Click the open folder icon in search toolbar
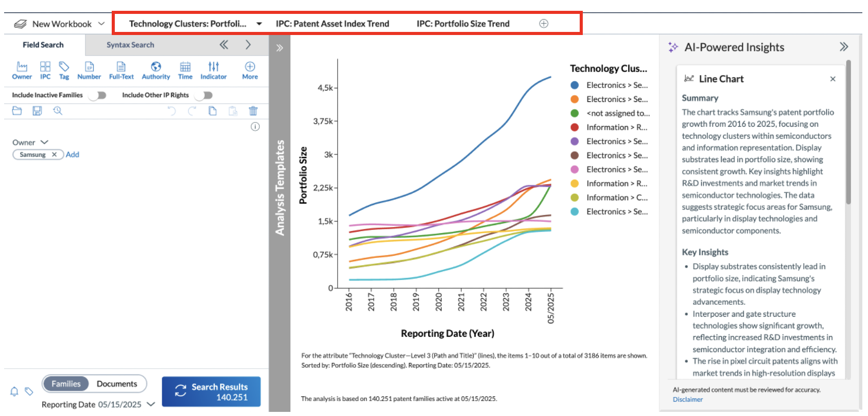868x416 pixels. click(x=17, y=111)
